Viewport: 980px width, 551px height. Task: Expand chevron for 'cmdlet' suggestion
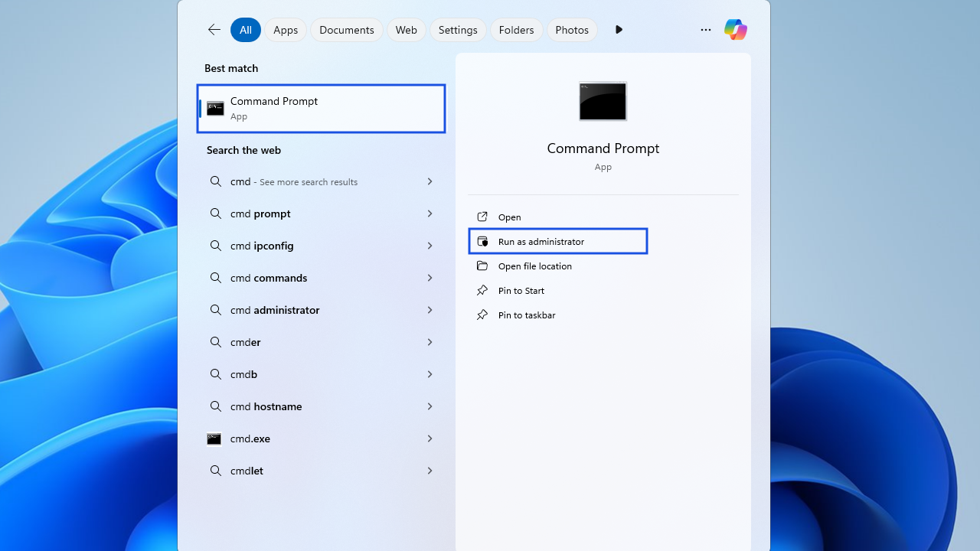tap(430, 471)
